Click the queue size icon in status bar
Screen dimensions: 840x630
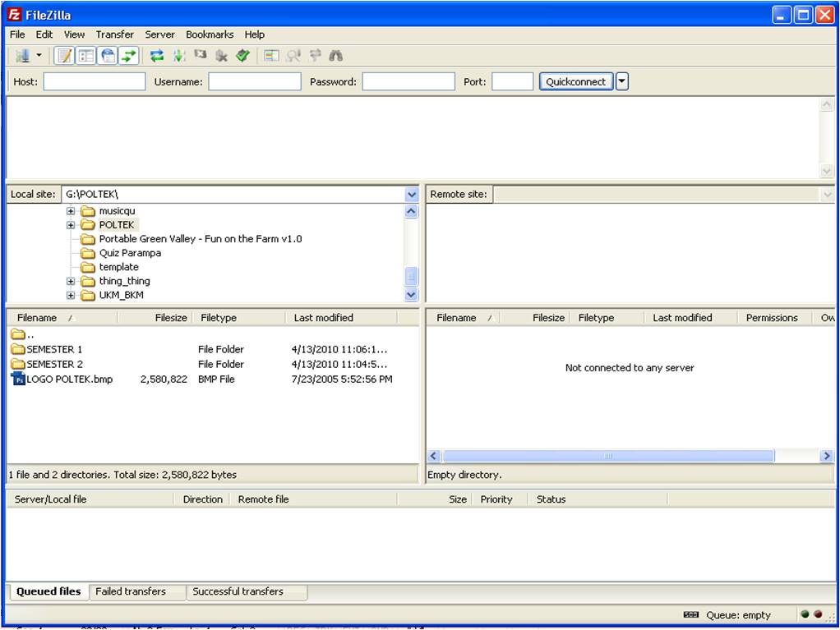click(691, 614)
